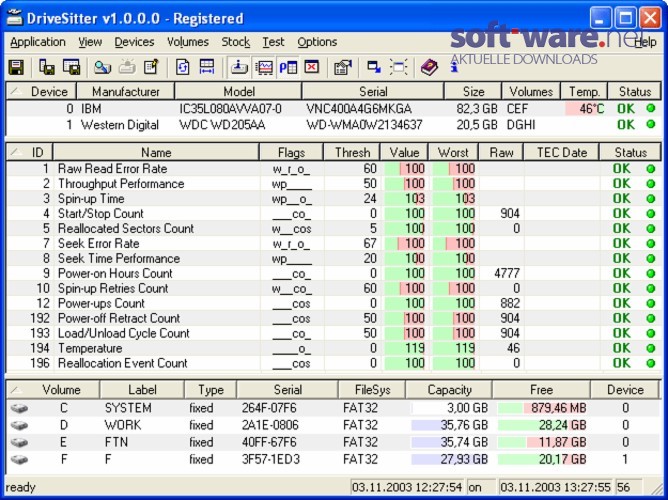Click the TEC Date column header
This screenshot has height=500, width=668.
coord(561,152)
